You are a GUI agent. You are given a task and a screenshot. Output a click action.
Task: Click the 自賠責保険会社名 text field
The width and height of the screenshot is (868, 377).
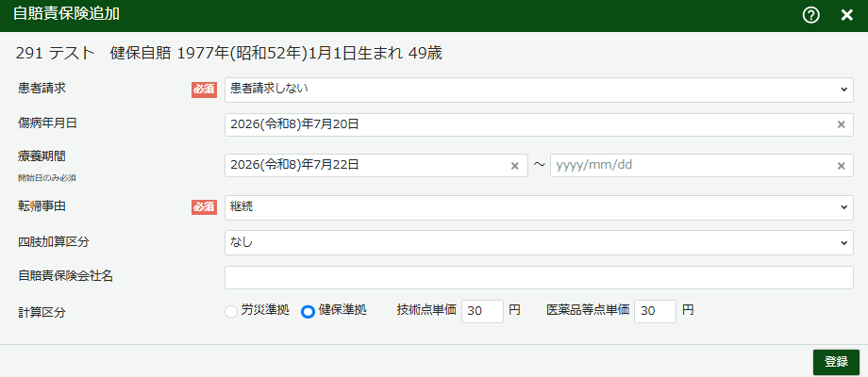(539, 277)
